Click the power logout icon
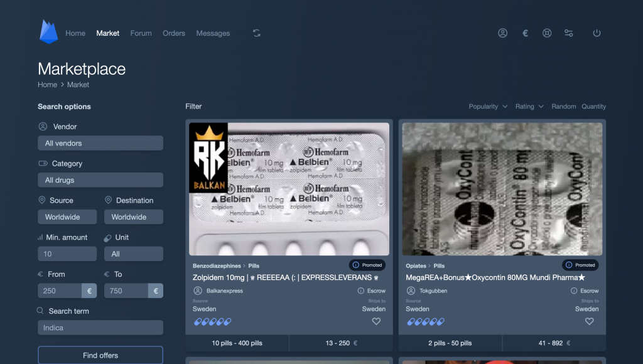This screenshot has width=643, height=364. pyautogui.click(x=597, y=33)
